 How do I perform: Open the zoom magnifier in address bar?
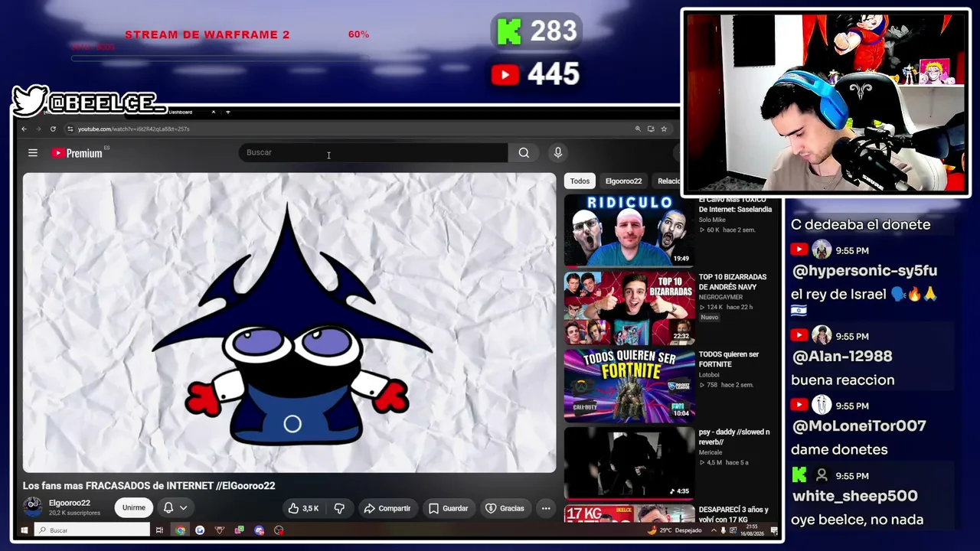tap(638, 129)
